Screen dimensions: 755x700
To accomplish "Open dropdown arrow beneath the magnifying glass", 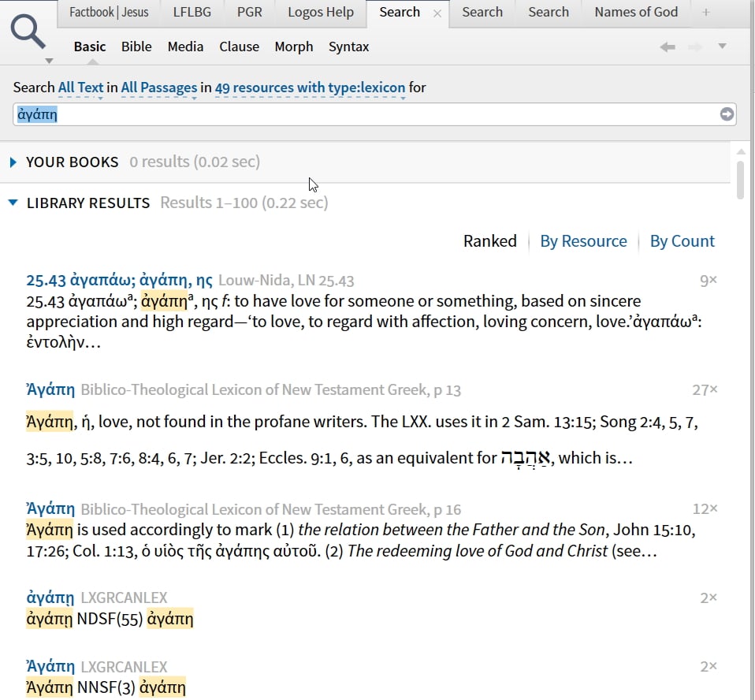I will pos(49,61).
